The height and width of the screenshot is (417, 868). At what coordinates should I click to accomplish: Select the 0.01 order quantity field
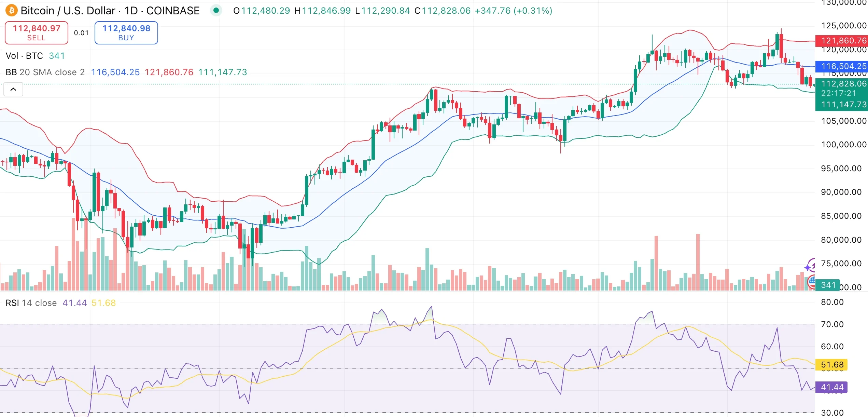(81, 33)
